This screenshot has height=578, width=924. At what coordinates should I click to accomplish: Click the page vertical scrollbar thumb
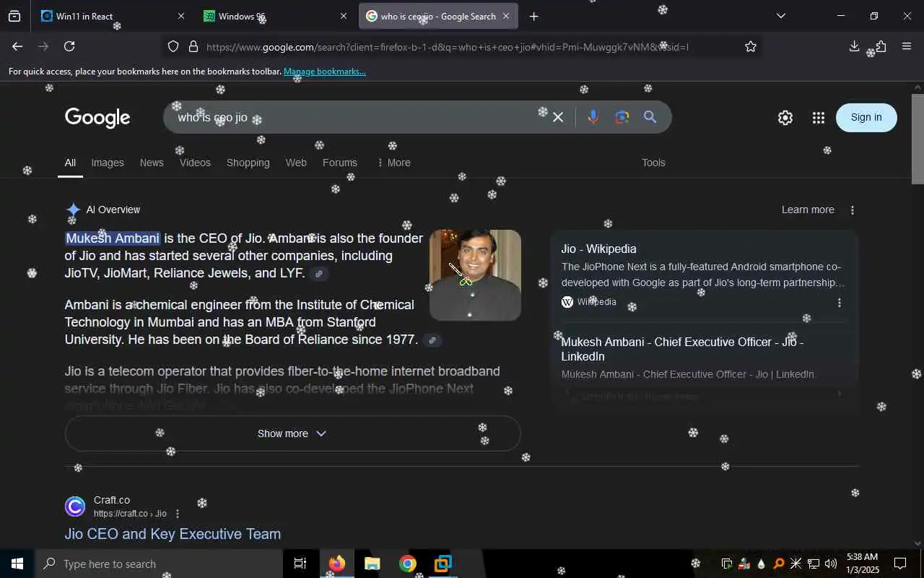coord(918,139)
